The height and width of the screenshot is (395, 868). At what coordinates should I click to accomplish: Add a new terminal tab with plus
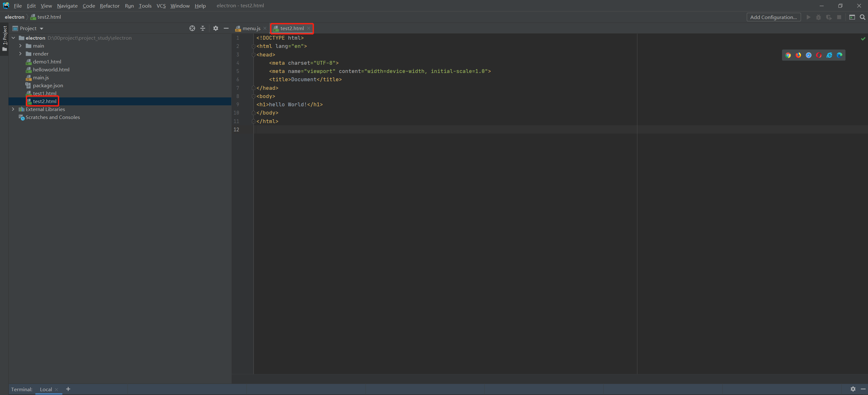(x=68, y=389)
